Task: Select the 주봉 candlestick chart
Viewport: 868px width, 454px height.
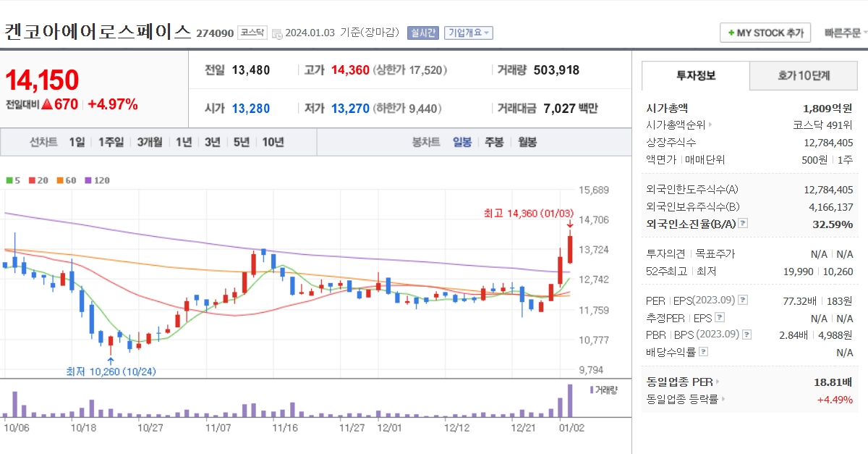Action: 494,142
